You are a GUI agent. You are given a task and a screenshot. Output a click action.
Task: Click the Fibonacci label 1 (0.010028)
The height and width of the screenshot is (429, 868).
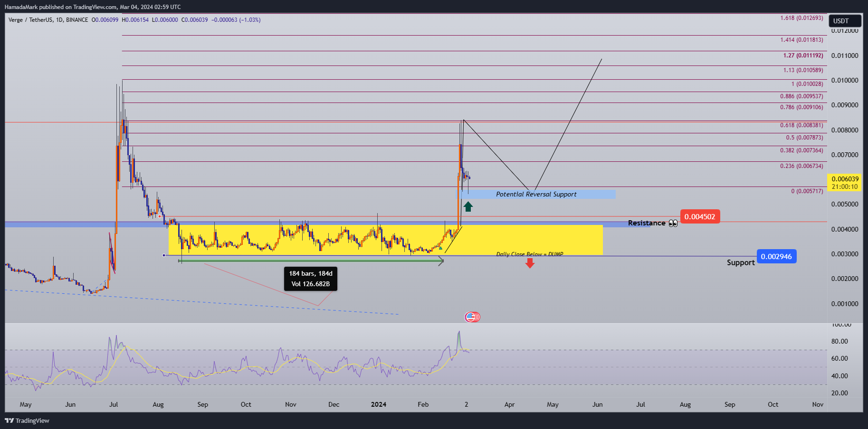coord(807,84)
